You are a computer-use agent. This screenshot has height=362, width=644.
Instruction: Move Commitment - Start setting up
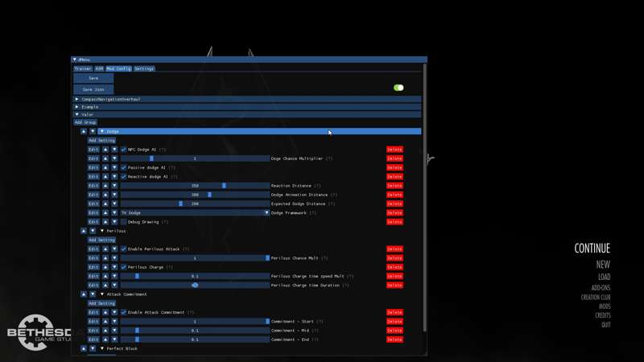pos(105,321)
